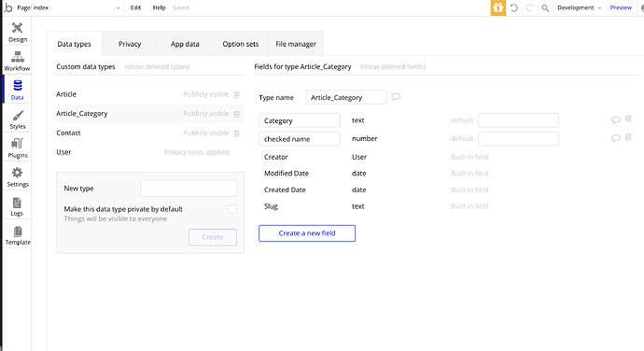Open the Preview link
Viewport: 644px width, 351px height.
coord(621,7)
